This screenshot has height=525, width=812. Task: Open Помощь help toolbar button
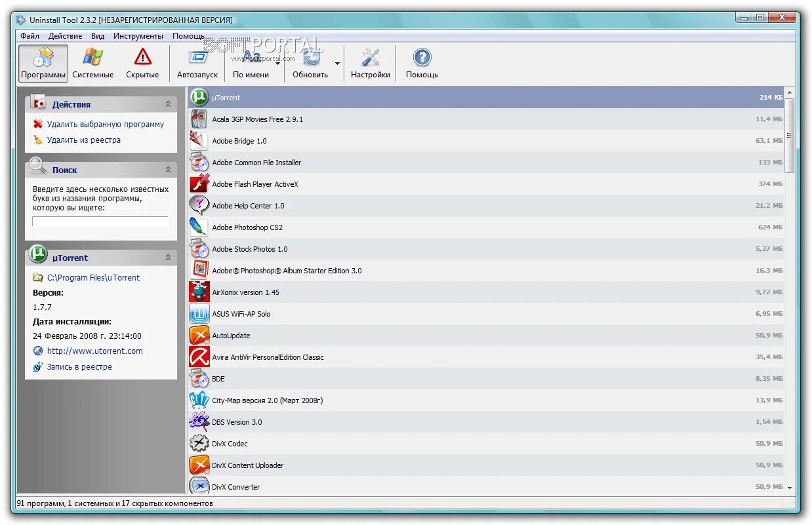click(422, 63)
